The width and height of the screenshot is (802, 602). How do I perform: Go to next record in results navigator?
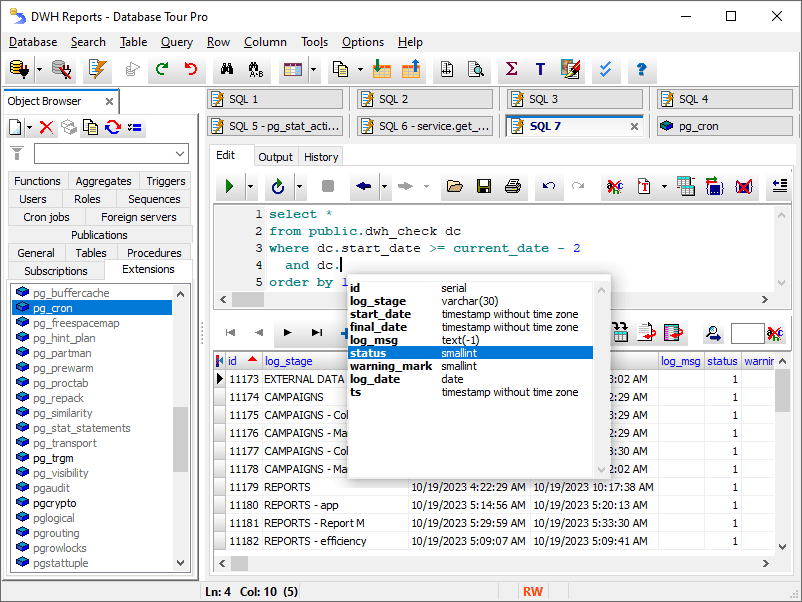[x=288, y=333]
